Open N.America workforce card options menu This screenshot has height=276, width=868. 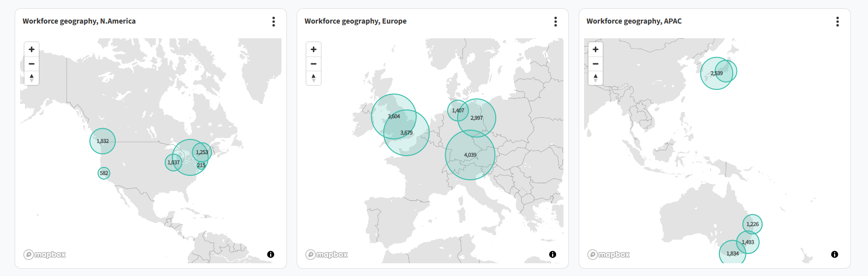tap(274, 22)
